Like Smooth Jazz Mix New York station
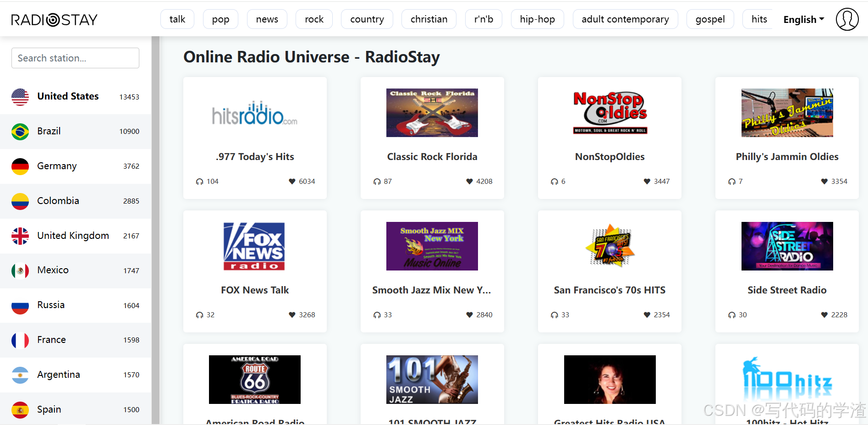This screenshot has width=868, height=425. click(x=469, y=315)
